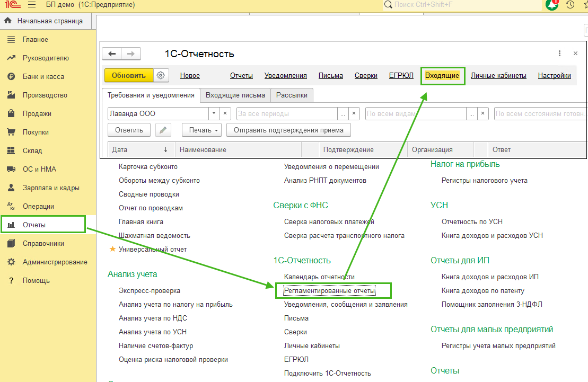Click the По всем состояниям готовности field
588x382 pixels.
click(x=540, y=113)
